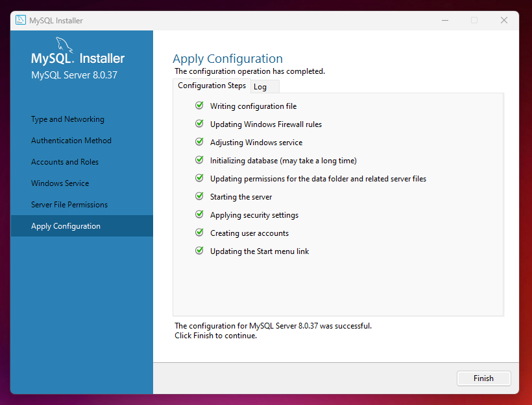
Task: Click 'Initializing database (may take a long time)' text
Action: click(x=284, y=161)
